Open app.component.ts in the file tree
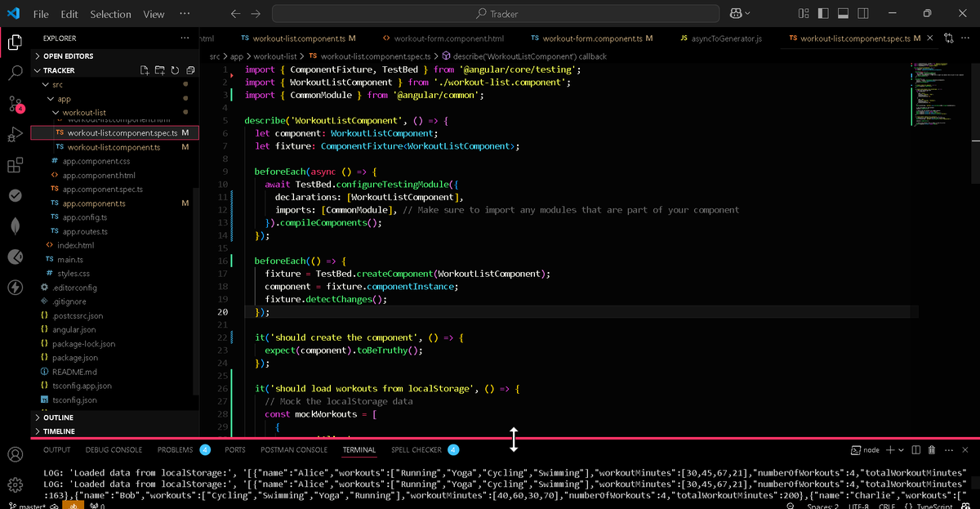The image size is (980, 509). click(x=94, y=203)
